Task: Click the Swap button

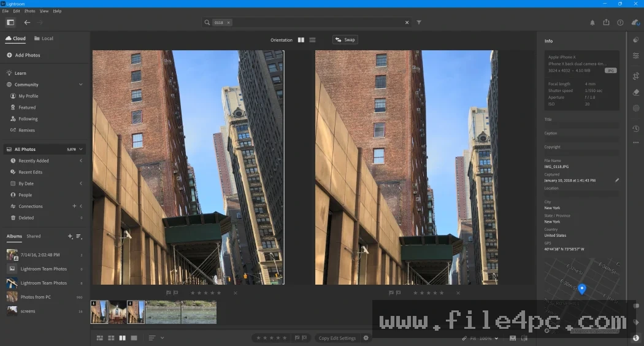Action: (345, 40)
